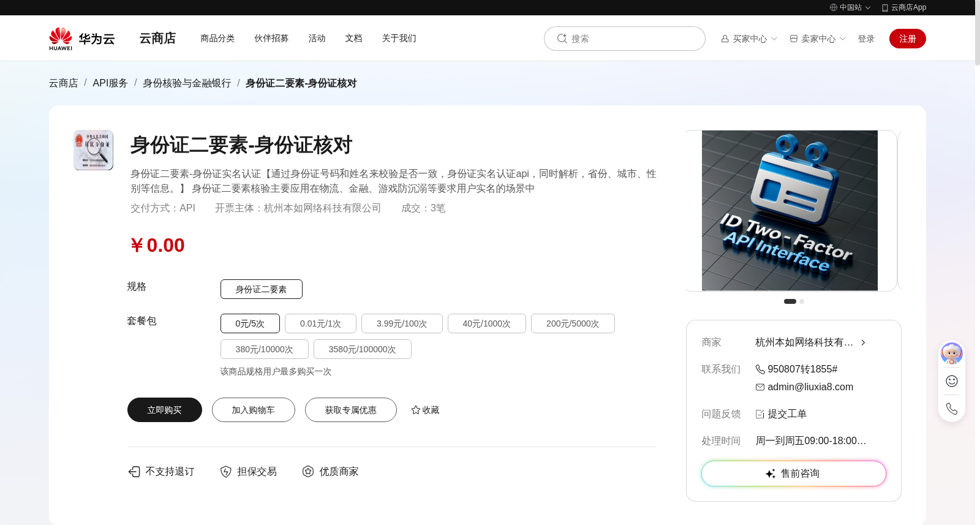Click the star icon to favorite (收藏)

(x=416, y=410)
